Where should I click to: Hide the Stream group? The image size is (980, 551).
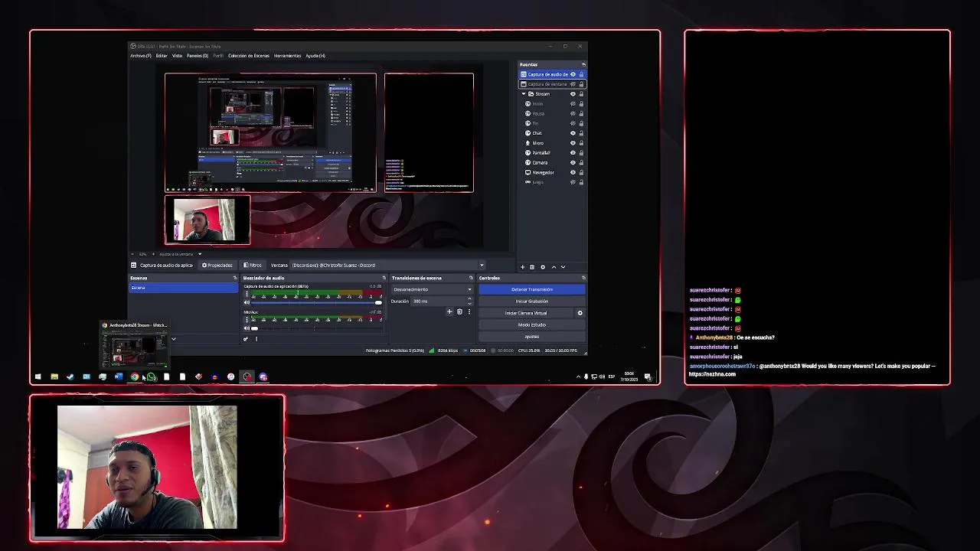pyautogui.click(x=573, y=94)
